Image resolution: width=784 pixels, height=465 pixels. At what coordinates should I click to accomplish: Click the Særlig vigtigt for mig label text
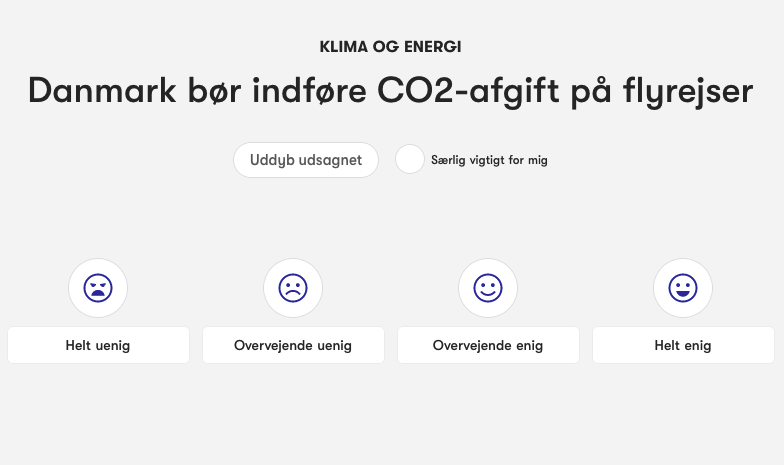(x=489, y=160)
